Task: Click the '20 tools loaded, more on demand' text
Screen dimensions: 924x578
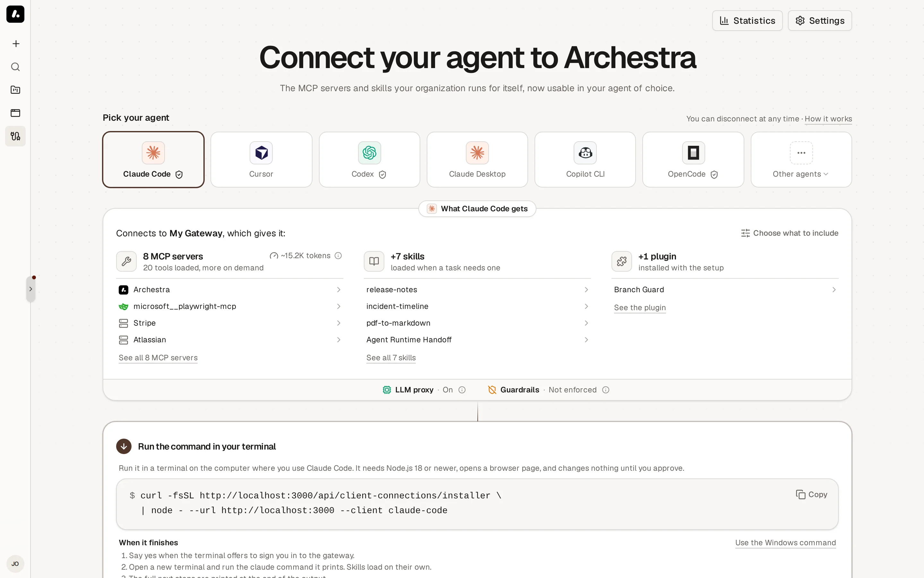Action: point(203,268)
